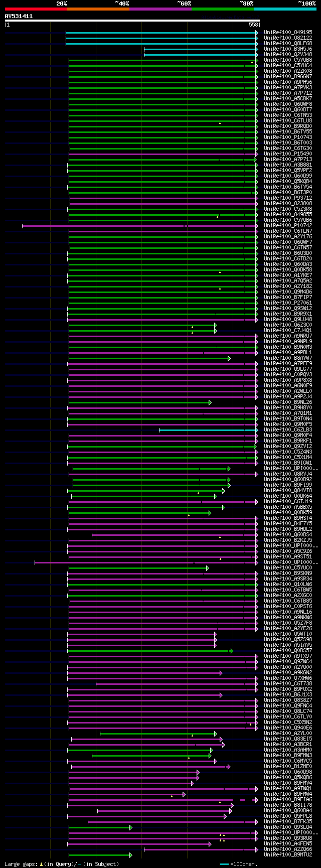This screenshot has height=868, width=321.
Task: Click the UniRef100_Q10LW6 label
Action: 288,584
